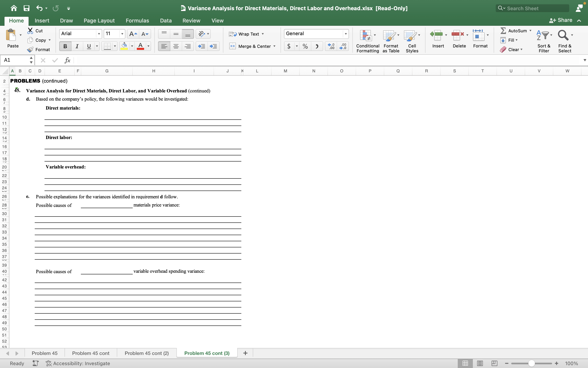Viewport: 588px width, 368px height.
Task: Increase font size with the larger A icon
Action: [x=133, y=34]
